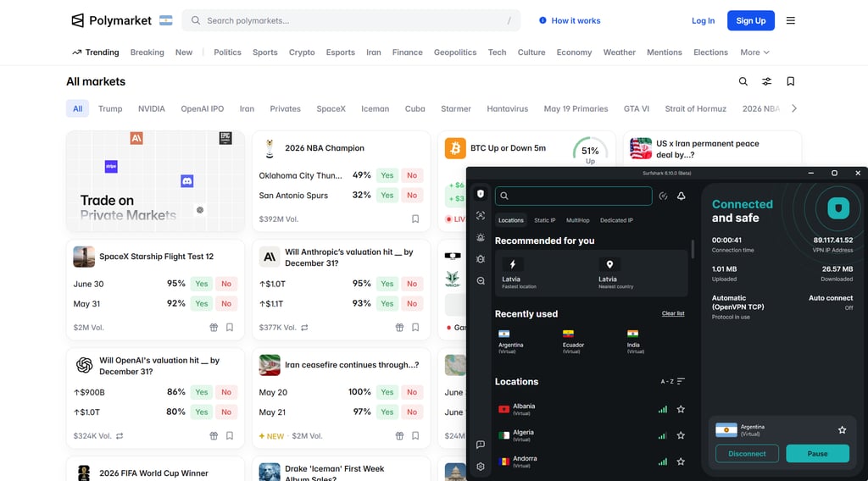
Task: Click the speed test gauge icon in Surfshark
Action: (663, 196)
